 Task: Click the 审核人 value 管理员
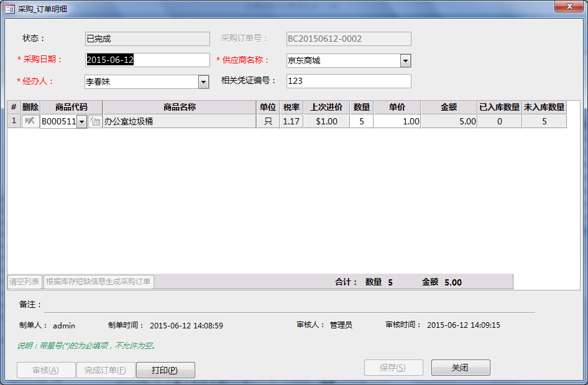pyautogui.click(x=341, y=325)
